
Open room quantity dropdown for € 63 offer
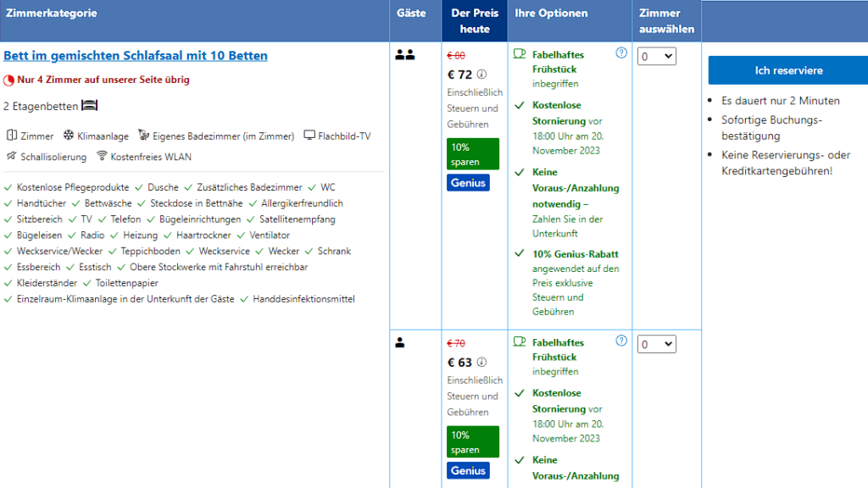(x=657, y=344)
